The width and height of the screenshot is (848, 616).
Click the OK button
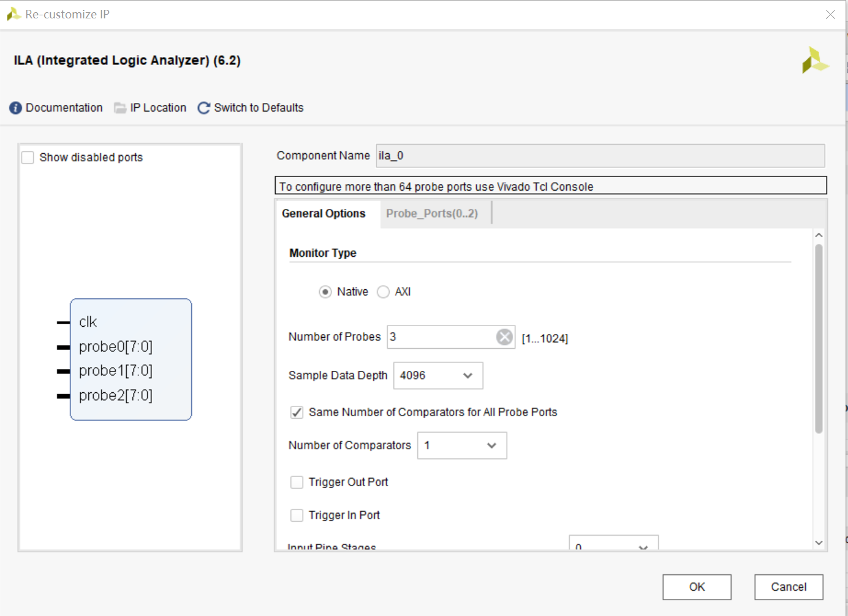[697, 587]
